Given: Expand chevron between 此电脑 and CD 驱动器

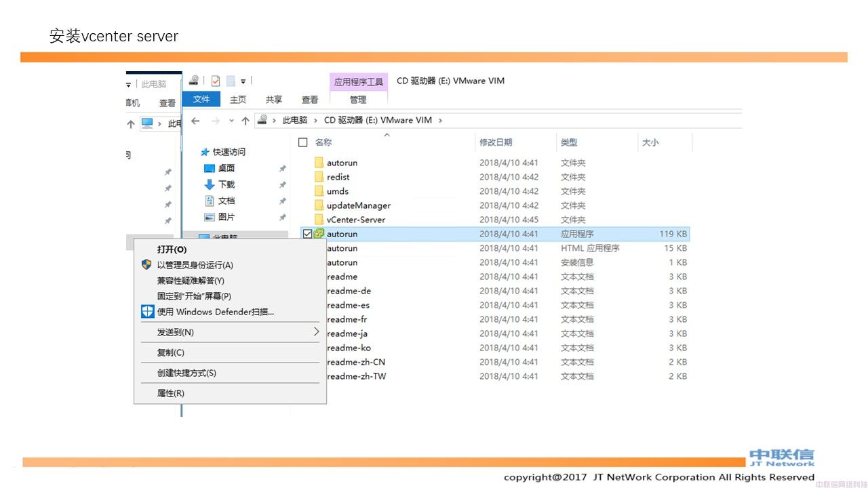Looking at the screenshot, I should tap(315, 120).
